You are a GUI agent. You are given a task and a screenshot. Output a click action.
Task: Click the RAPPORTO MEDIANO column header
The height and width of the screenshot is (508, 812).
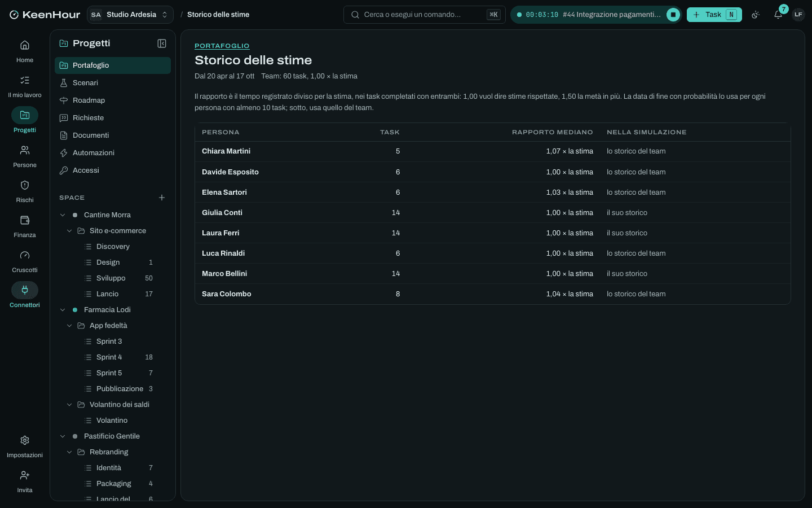(x=552, y=132)
